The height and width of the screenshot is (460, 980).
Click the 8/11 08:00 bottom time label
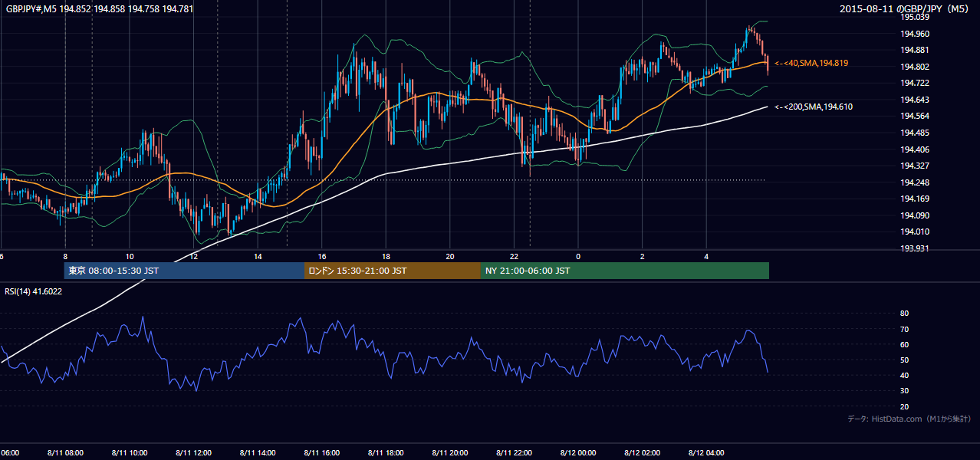(65, 453)
